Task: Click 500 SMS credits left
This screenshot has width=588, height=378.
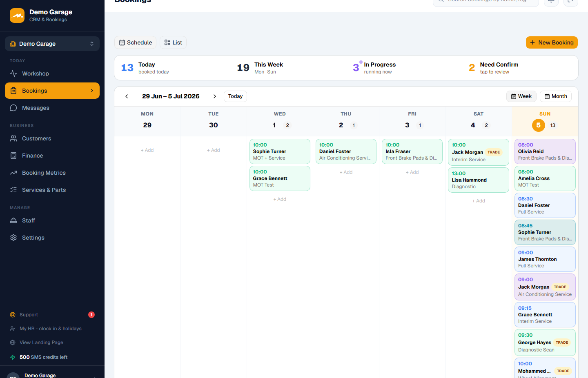Action: pyautogui.click(x=43, y=357)
